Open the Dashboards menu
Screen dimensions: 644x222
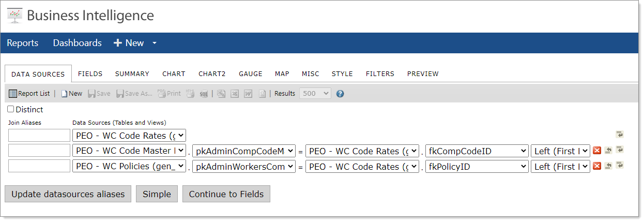tap(78, 43)
